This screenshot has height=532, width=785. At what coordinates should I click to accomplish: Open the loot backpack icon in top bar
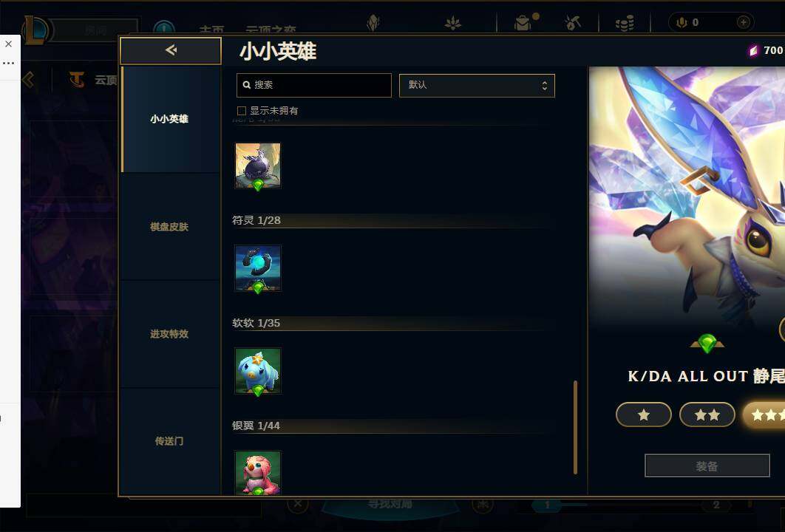[x=523, y=22]
